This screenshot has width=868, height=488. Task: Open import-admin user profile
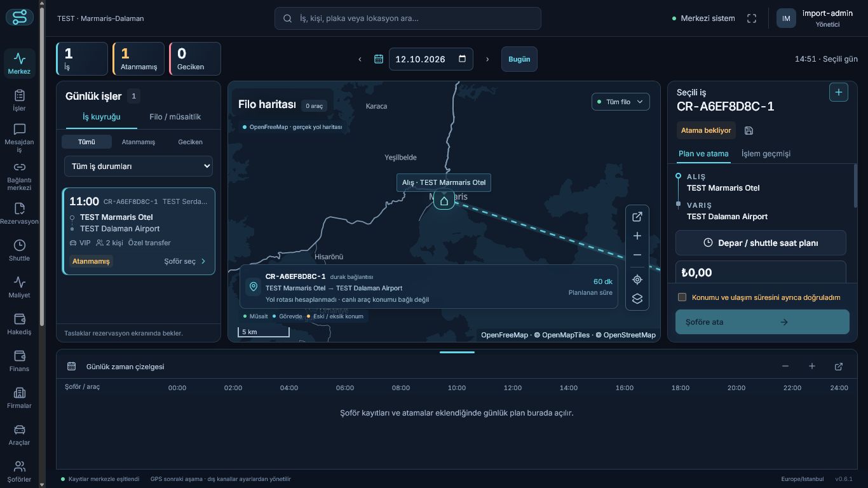coord(815,18)
